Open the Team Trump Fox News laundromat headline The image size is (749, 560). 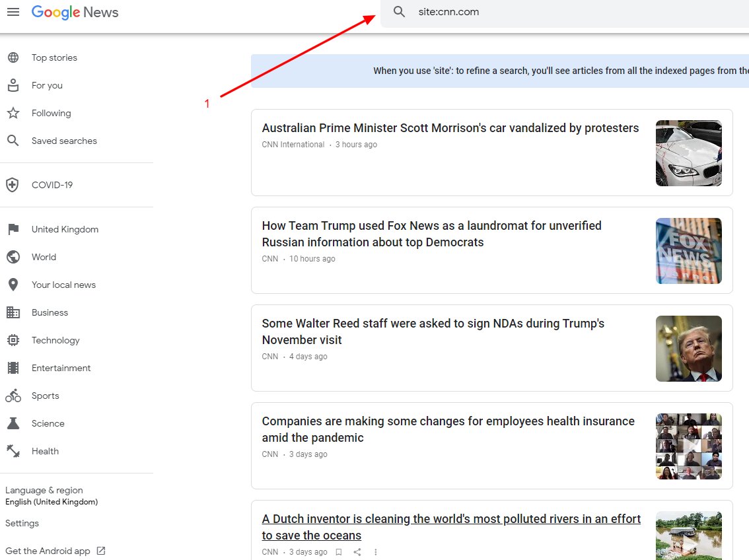click(431, 234)
